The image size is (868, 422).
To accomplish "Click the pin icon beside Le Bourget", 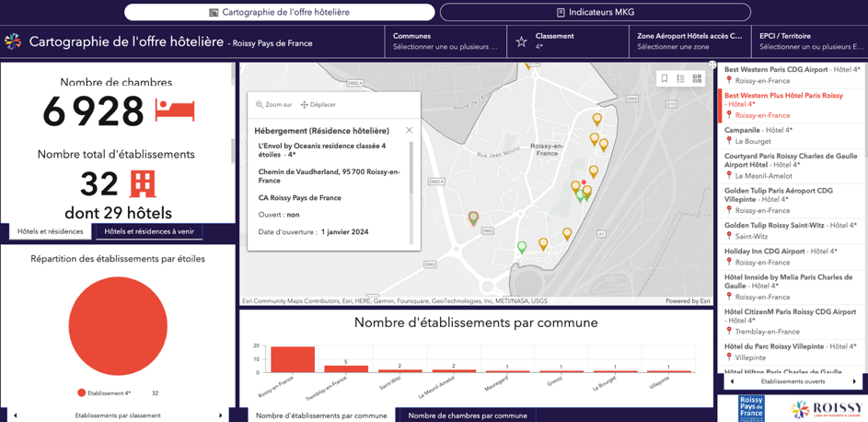I will coord(729,141).
